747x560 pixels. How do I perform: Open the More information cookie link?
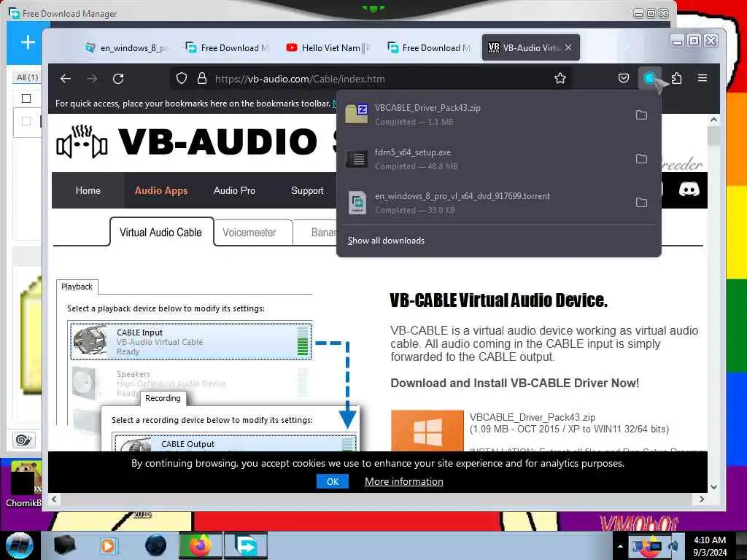click(x=404, y=481)
